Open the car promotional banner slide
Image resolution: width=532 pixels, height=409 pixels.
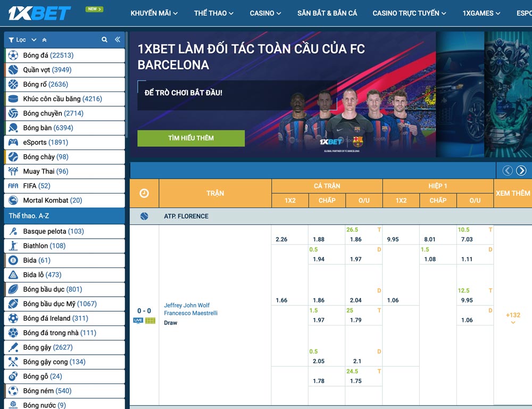point(460,94)
